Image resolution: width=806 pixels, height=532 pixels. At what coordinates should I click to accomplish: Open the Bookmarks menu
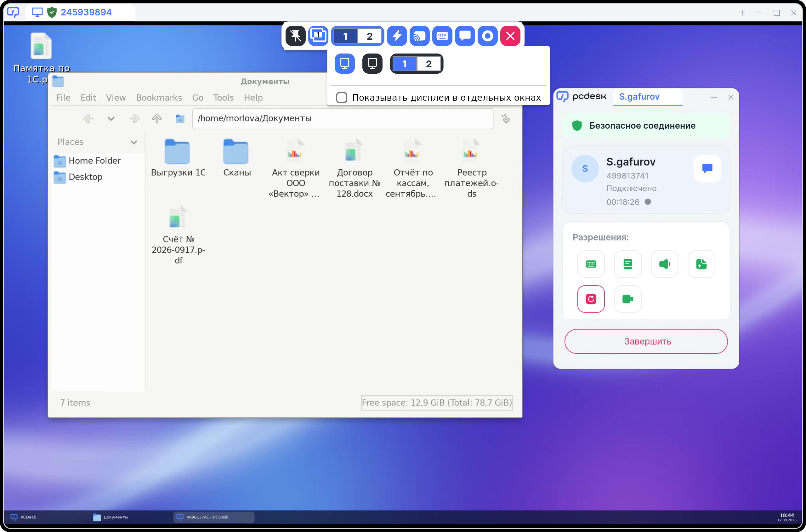159,98
